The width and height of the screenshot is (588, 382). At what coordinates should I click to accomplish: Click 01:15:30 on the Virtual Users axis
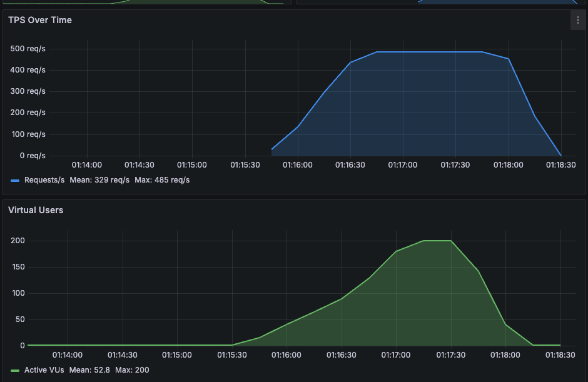coord(232,355)
